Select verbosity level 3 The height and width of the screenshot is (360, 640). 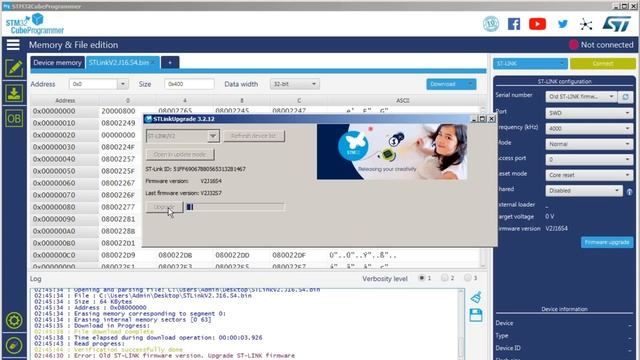tap(468, 278)
